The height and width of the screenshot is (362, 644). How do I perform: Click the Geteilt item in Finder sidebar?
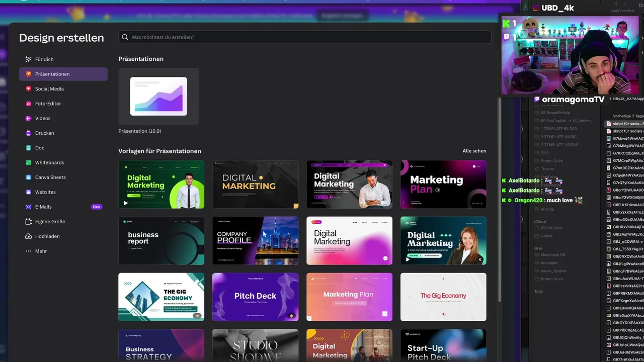point(546,236)
